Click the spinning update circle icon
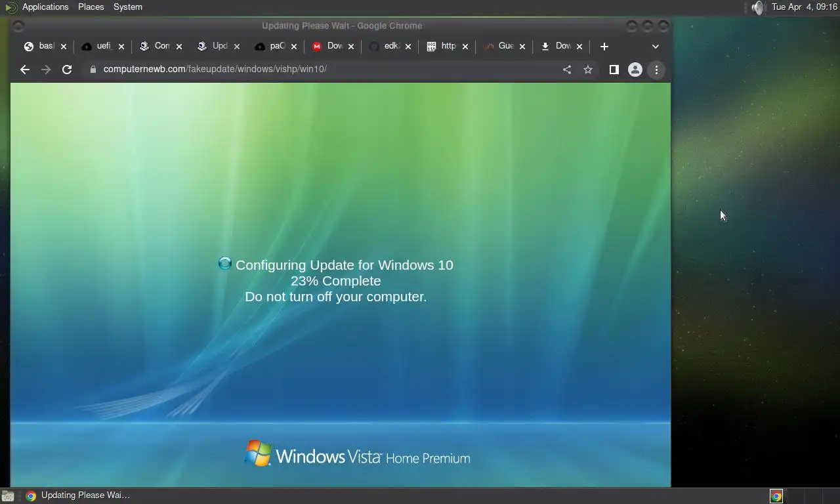 [224, 264]
